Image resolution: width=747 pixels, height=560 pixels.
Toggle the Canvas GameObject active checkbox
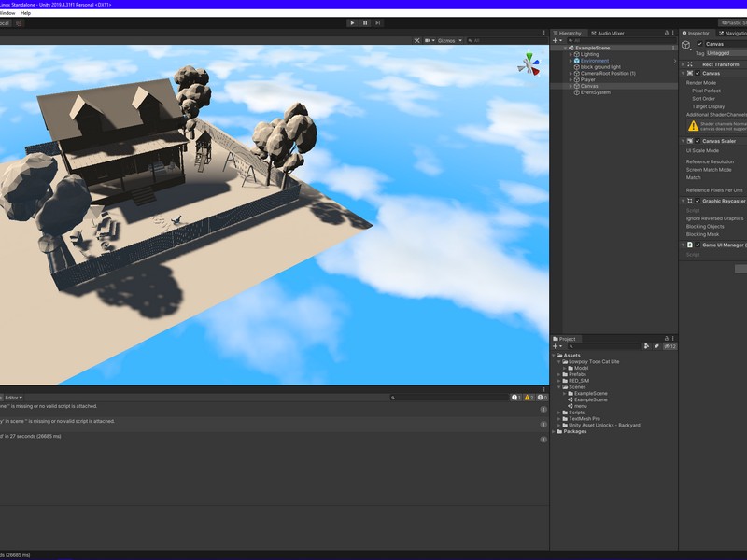point(700,44)
